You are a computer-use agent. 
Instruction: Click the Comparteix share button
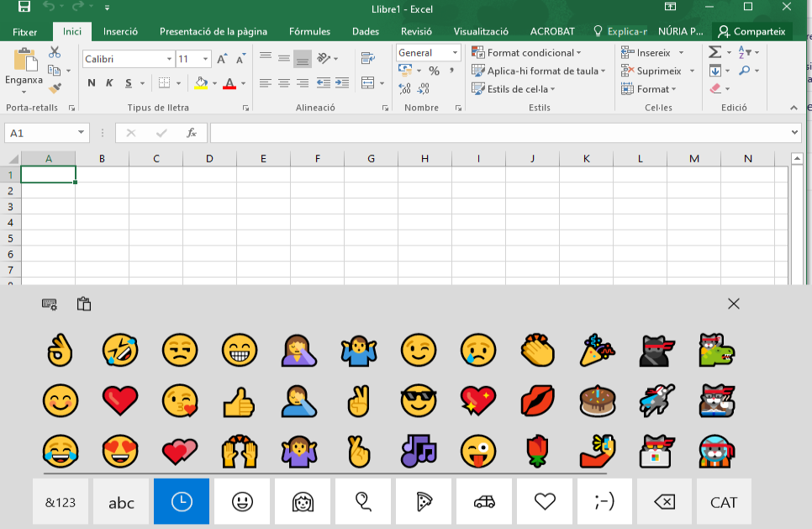(x=751, y=32)
